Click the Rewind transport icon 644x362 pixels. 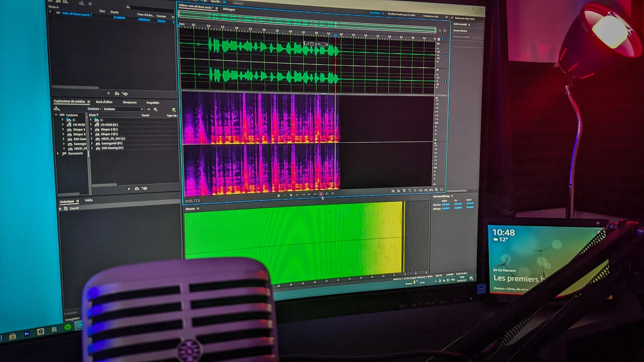tap(303, 195)
